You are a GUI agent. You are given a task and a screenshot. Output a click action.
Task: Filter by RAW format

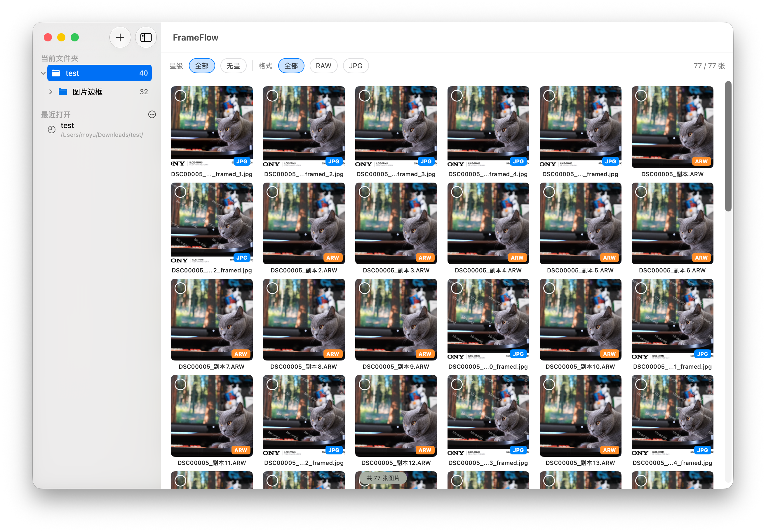(324, 66)
